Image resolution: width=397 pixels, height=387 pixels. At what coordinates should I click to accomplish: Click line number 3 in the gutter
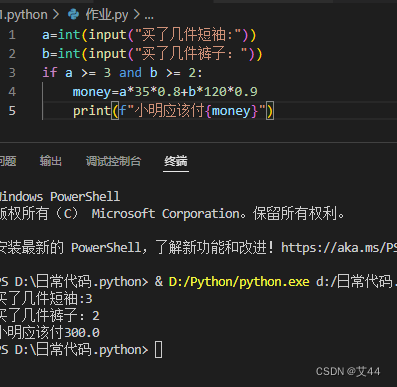point(12,73)
